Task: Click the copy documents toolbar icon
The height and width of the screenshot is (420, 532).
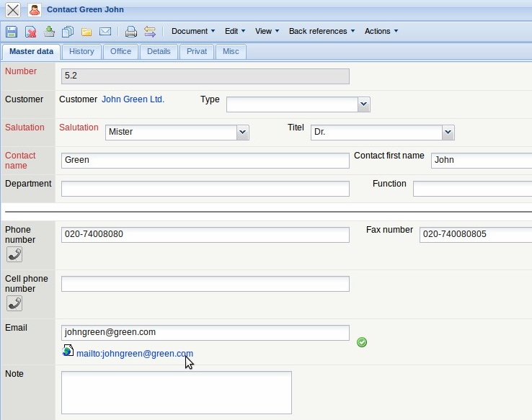Action: [x=68, y=32]
